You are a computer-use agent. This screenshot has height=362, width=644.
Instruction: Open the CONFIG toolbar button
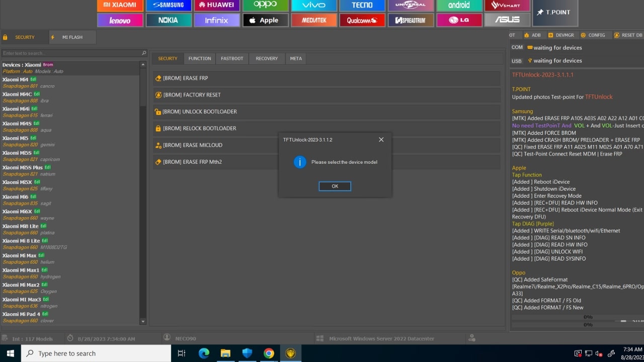(593, 35)
